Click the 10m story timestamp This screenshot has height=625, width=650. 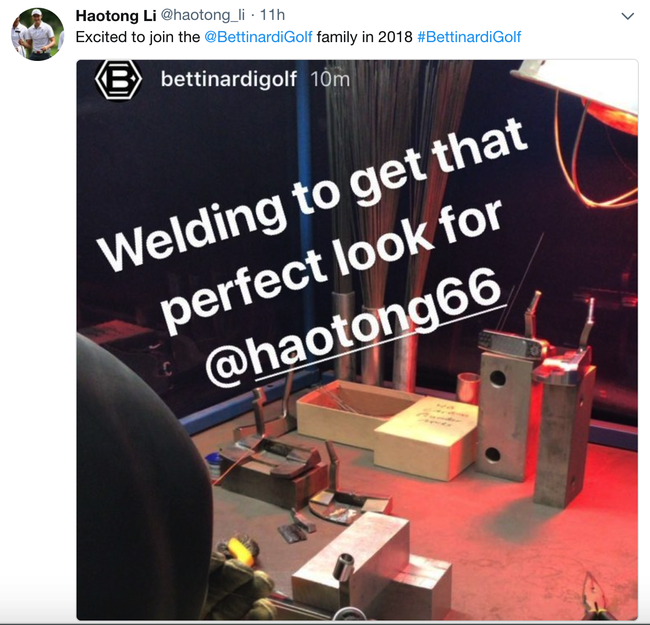click(x=330, y=79)
